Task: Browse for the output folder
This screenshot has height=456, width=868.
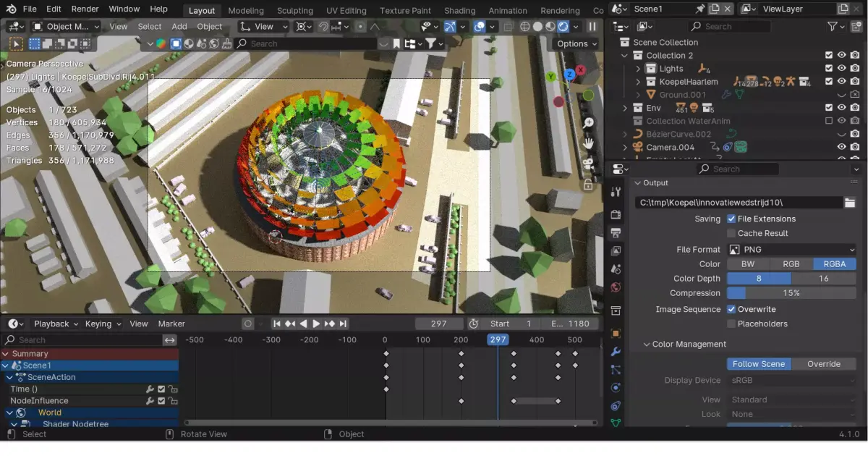Action: (x=850, y=203)
